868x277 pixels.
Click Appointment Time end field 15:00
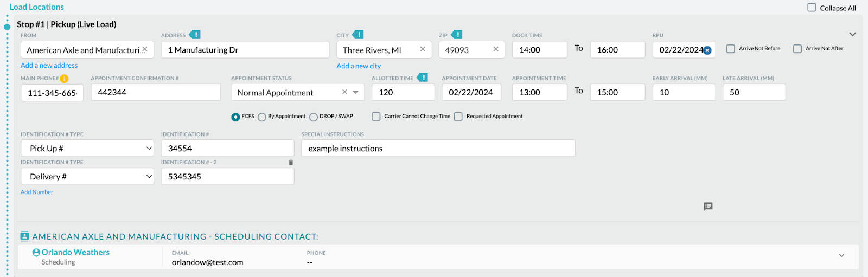(618, 92)
